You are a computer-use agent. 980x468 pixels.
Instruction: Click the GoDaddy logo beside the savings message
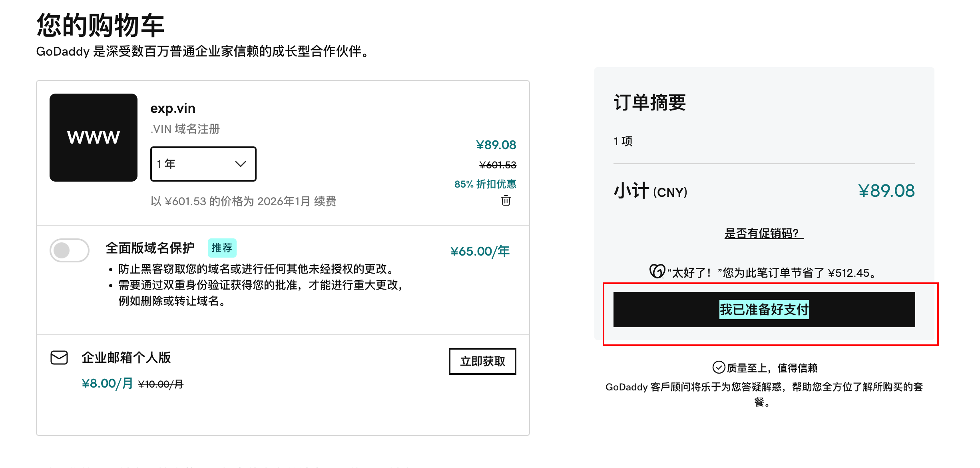pyautogui.click(x=657, y=272)
